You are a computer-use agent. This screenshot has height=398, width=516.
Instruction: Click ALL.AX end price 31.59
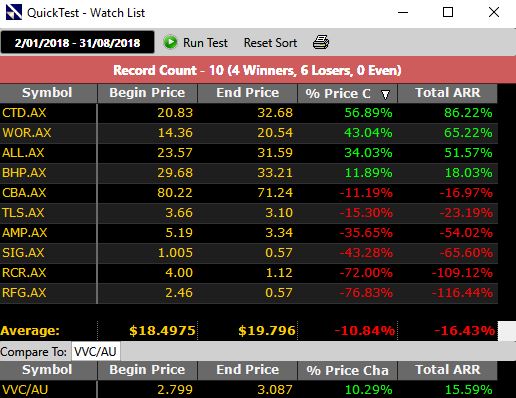pos(275,153)
